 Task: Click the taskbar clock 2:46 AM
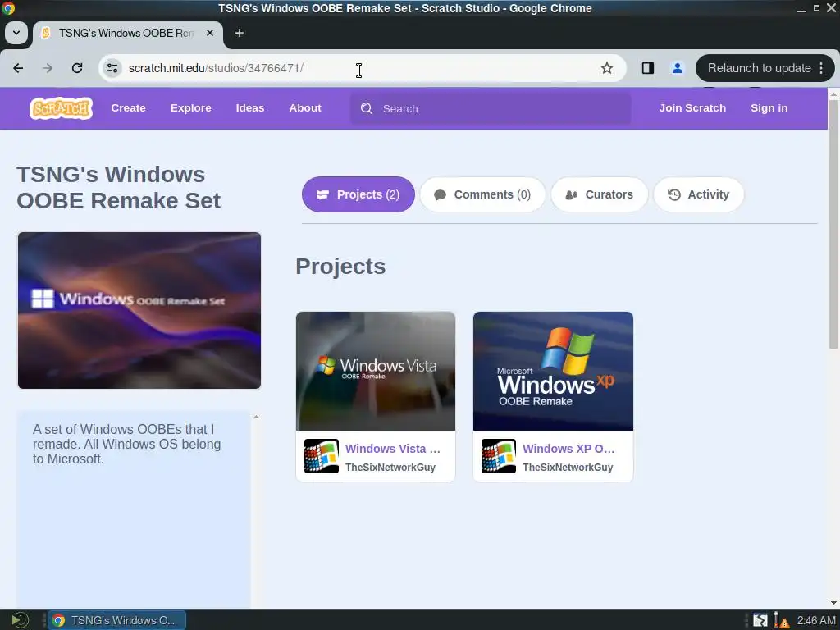[x=816, y=620]
